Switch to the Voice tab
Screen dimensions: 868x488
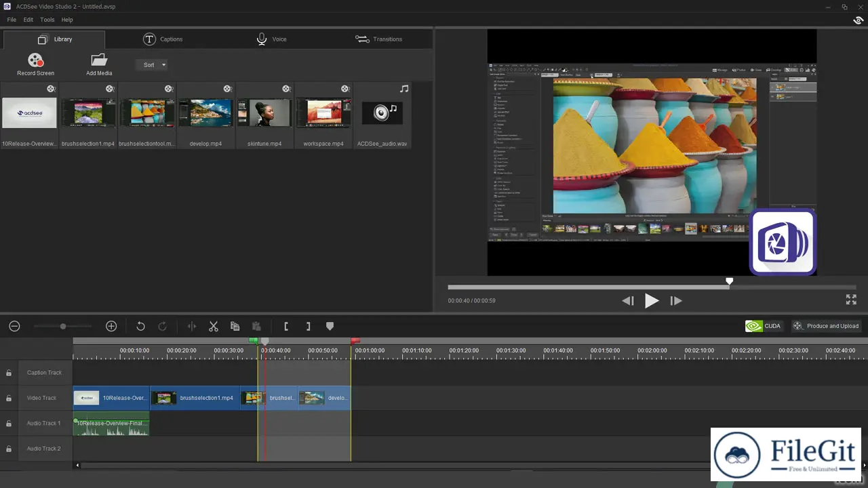(x=271, y=39)
